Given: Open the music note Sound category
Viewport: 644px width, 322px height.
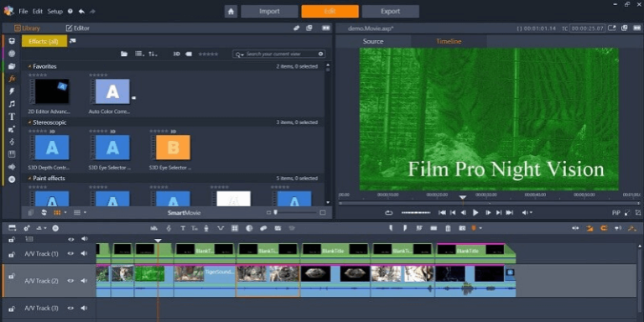Looking at the screenshot, I should [x=12, y=104].
